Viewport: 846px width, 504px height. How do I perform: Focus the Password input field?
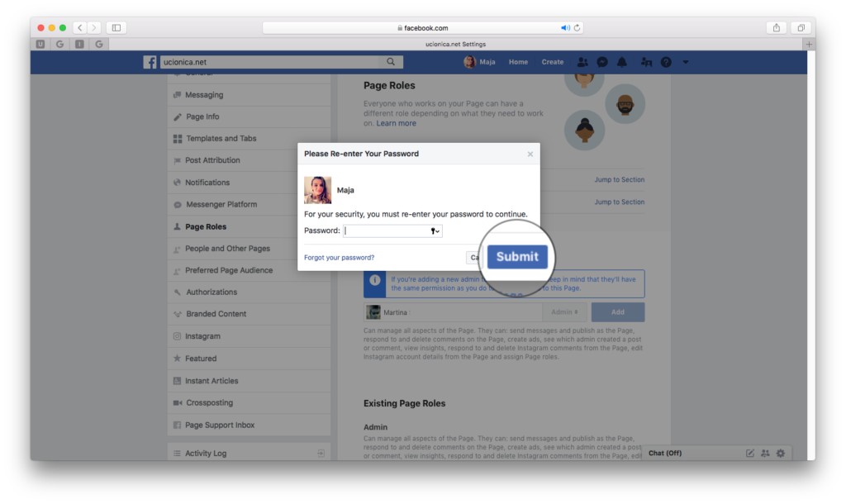click(385, 231)
